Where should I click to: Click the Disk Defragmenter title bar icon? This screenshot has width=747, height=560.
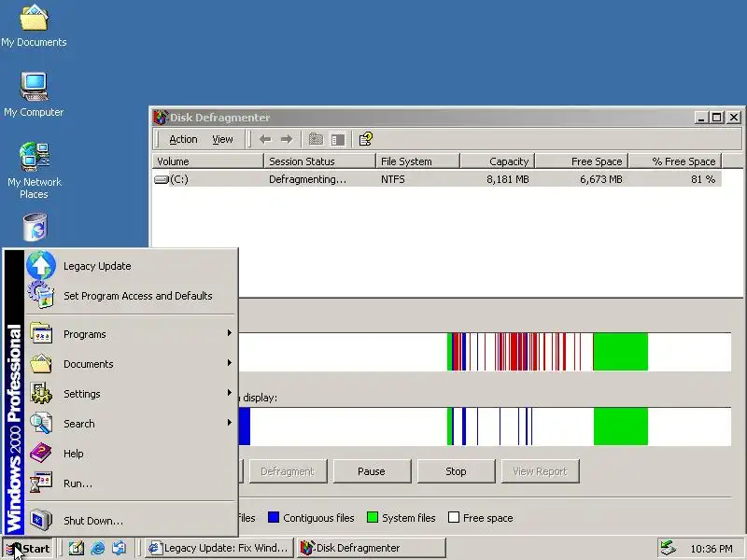coord(161,118)
